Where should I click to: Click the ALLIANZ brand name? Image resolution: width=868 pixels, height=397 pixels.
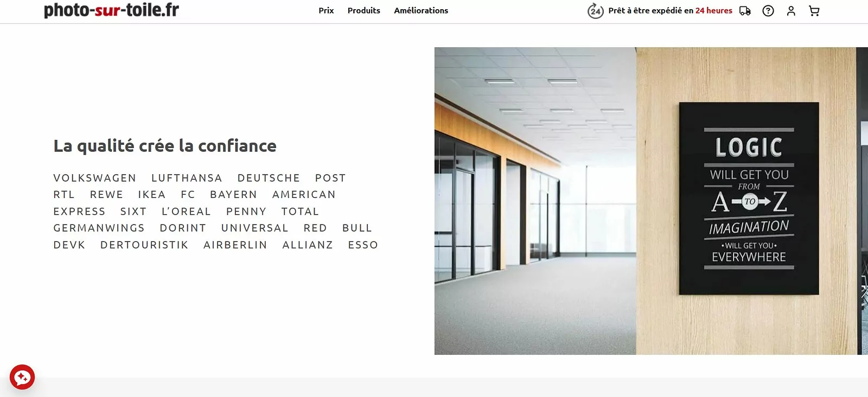pos(308,245)
